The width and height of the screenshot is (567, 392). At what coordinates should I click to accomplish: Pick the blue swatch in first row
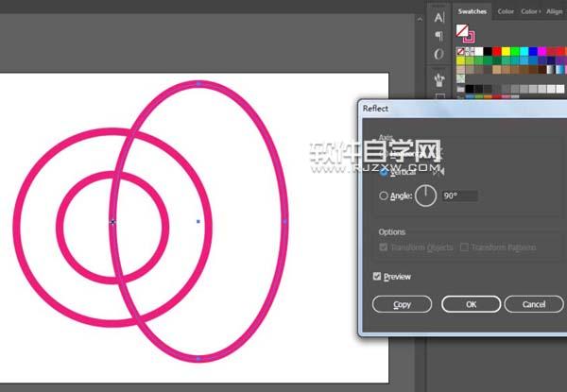tap(533, 51)
